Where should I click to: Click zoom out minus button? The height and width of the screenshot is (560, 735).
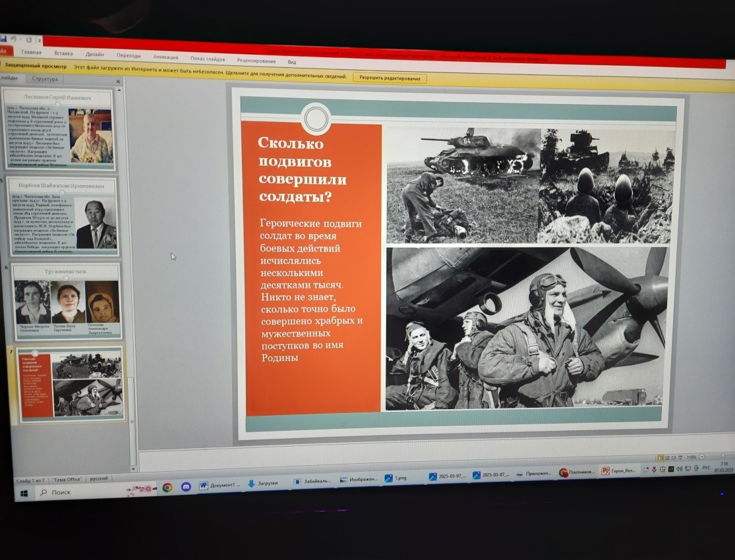point(702,457)
